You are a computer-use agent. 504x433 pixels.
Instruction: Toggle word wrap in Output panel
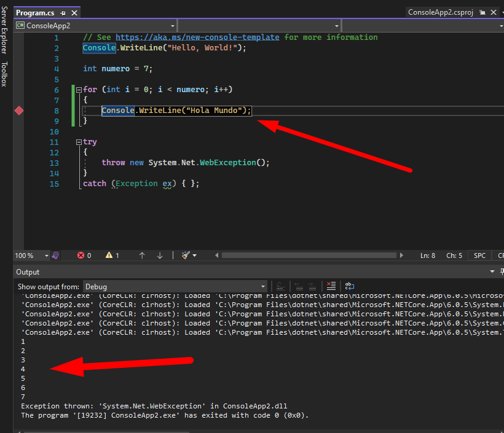pos(349,286)
